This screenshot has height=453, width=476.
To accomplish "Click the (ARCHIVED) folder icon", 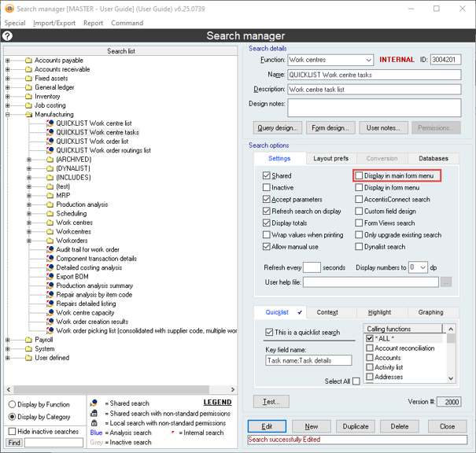I will 50,160.
